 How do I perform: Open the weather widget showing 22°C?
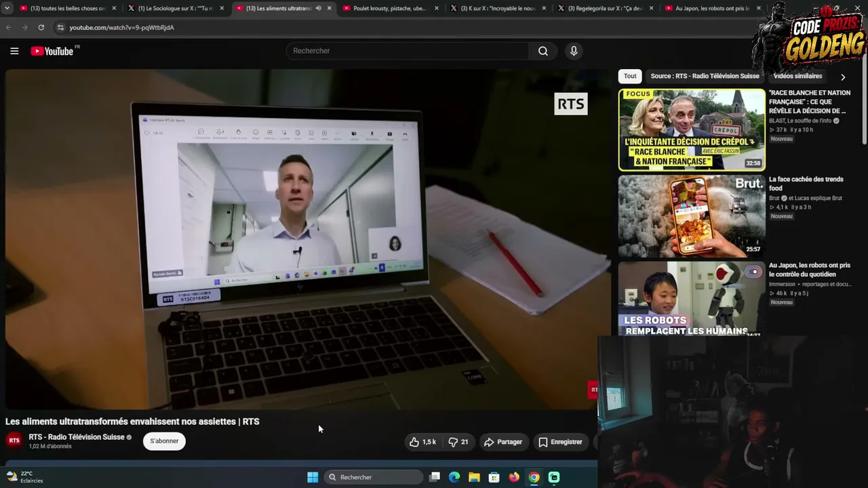(24, 477)
